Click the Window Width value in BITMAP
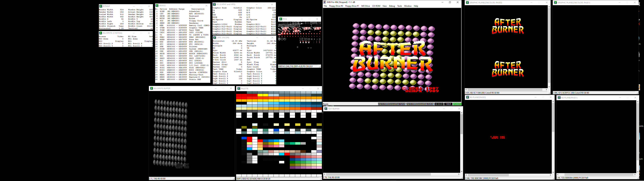 point(122,10)
